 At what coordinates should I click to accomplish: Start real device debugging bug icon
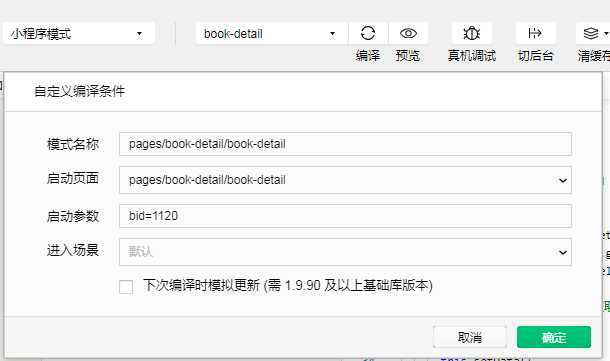coord(472,33)
